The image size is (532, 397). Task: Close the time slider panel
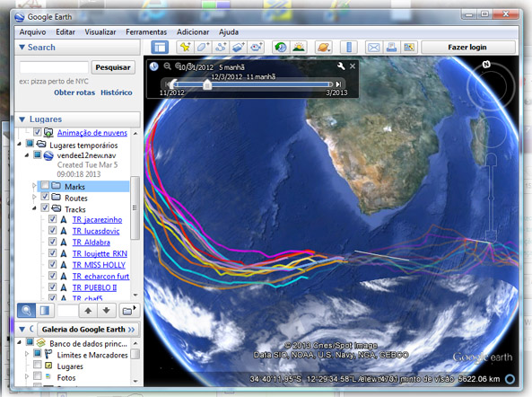coord(353,66)
